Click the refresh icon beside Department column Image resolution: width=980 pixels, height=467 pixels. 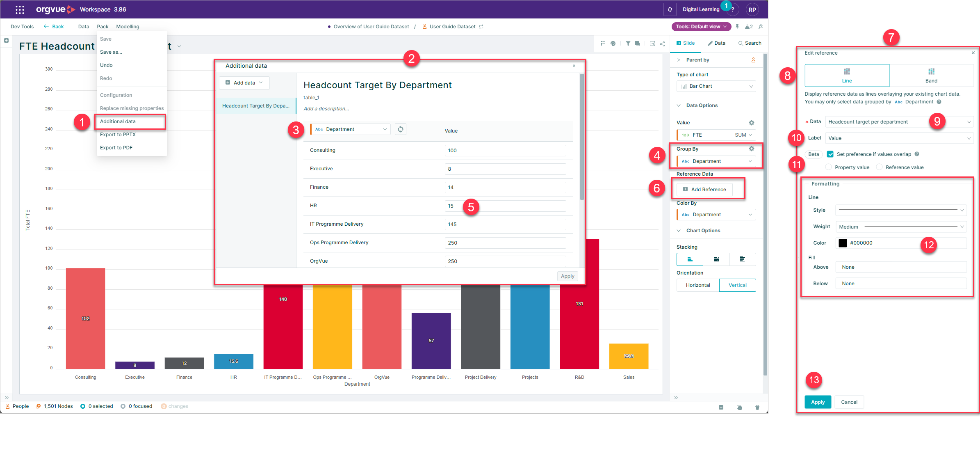pyautogui.click(x=401, y=129)
